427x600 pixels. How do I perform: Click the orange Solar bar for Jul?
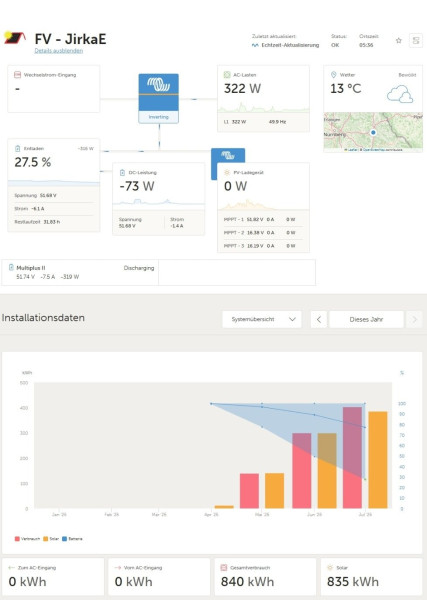pos(378,460)
